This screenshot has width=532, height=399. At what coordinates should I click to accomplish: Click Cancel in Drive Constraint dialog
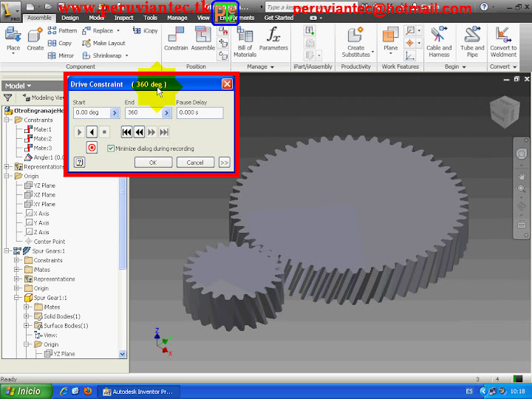[195, 163]
